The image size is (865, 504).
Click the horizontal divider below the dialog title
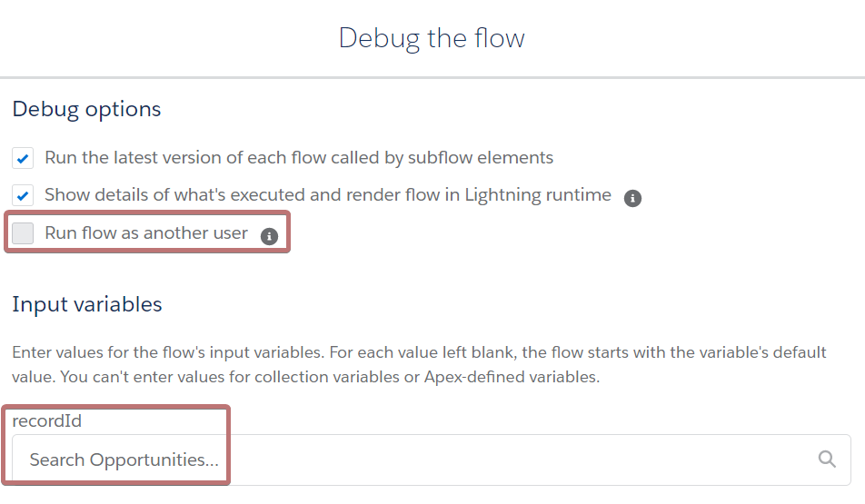tap(432, 78)
